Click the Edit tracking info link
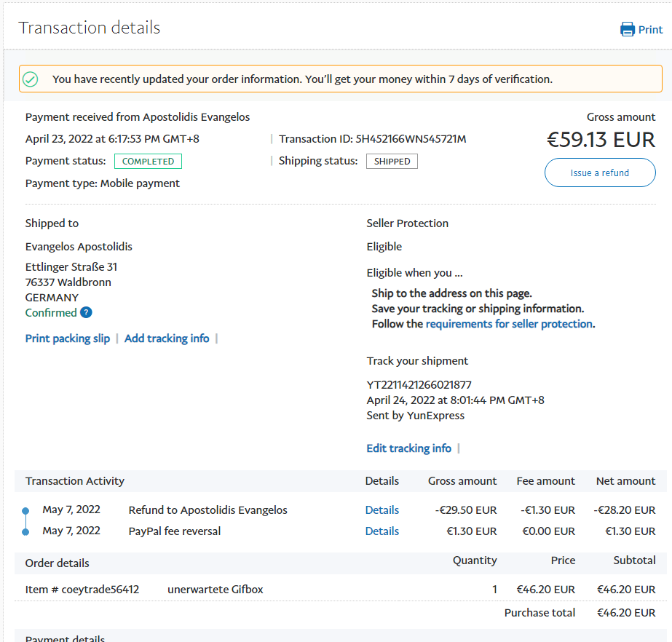Image resolution: width=672 pixels, height=642 pixels. [408, 448]
